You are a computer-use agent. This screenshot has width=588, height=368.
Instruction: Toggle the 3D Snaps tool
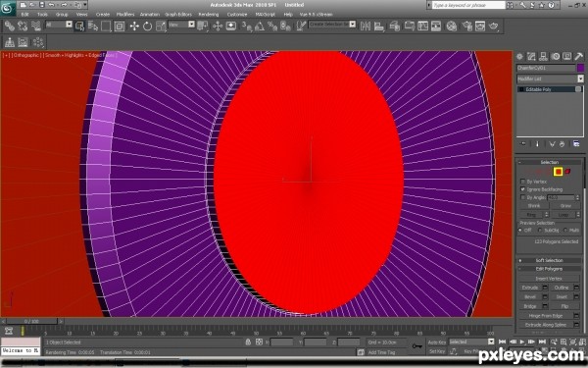click(246, 26)
